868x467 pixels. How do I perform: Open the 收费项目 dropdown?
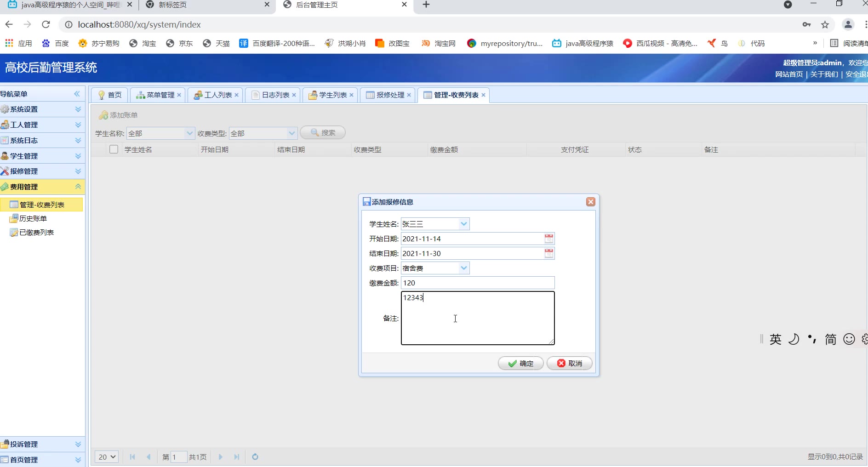pos(464,268)
